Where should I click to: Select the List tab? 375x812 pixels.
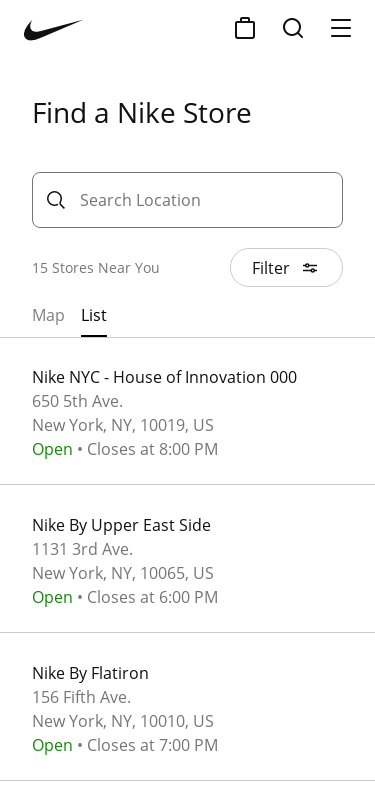[94, 315]
